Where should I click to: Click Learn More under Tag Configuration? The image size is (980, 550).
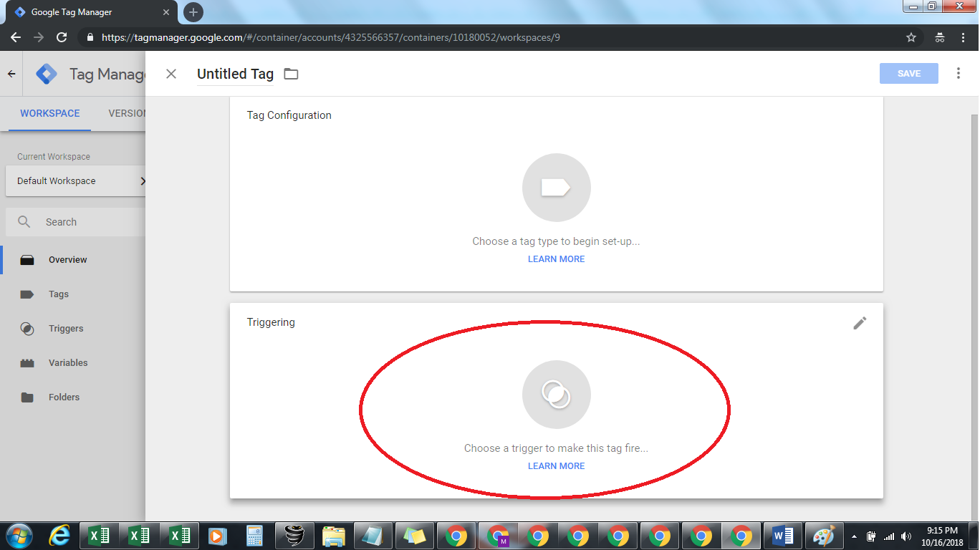(x=556, y=259)
